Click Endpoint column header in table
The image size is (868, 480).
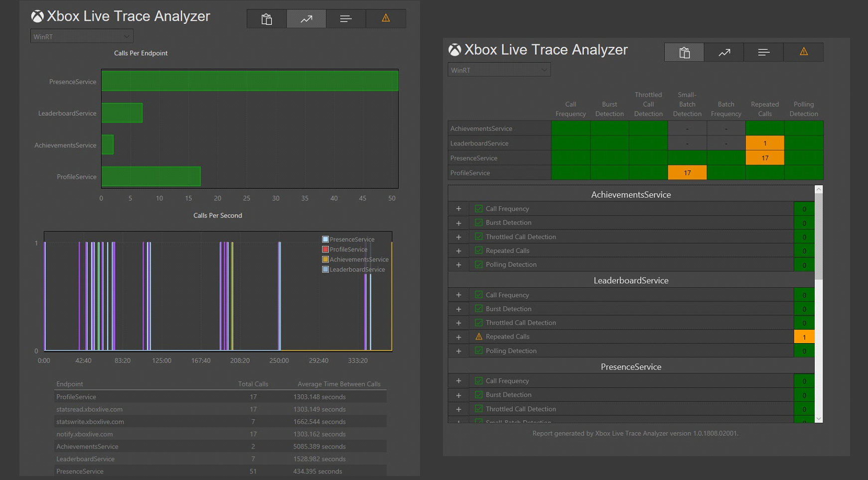tap(70, 384)
